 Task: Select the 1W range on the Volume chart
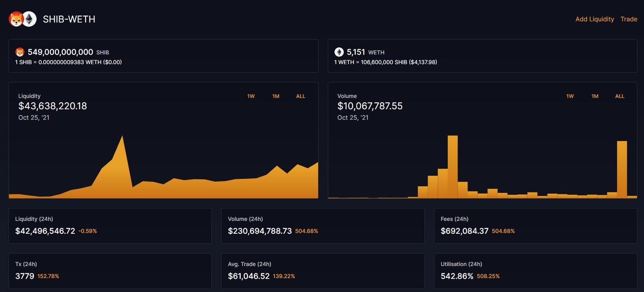point(570,96)
